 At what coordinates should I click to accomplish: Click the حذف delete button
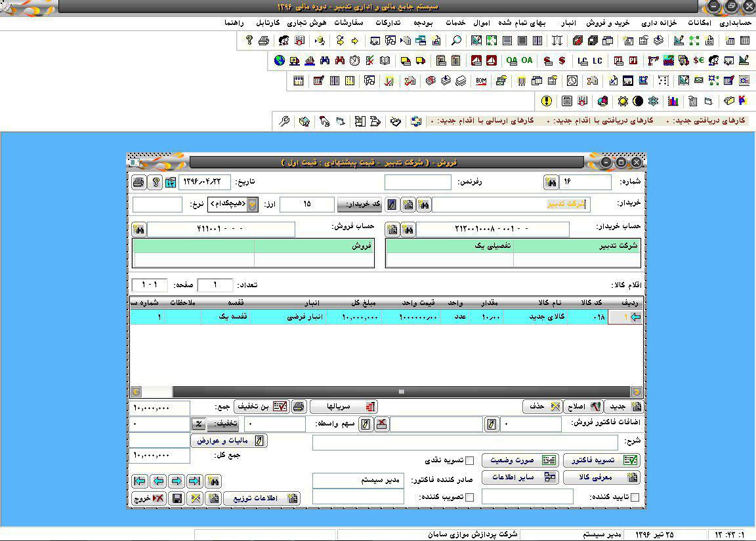[x=543, y=407]
